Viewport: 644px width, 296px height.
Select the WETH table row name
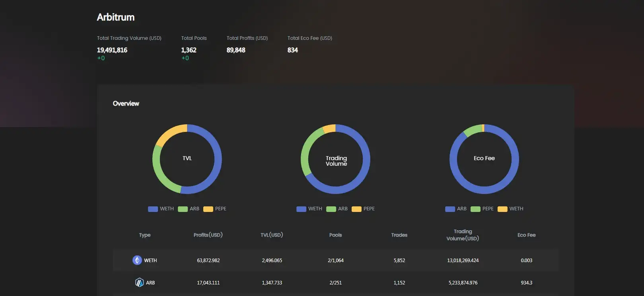(150, 261)
